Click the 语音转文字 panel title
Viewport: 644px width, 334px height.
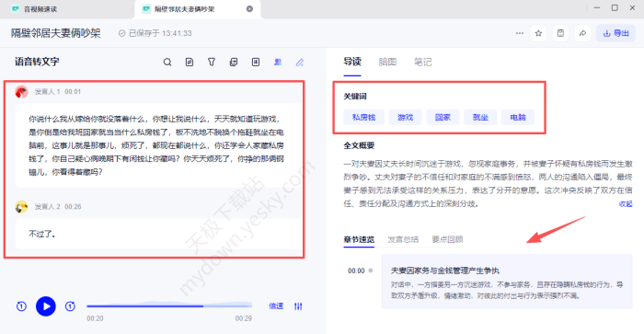[37, 62]
